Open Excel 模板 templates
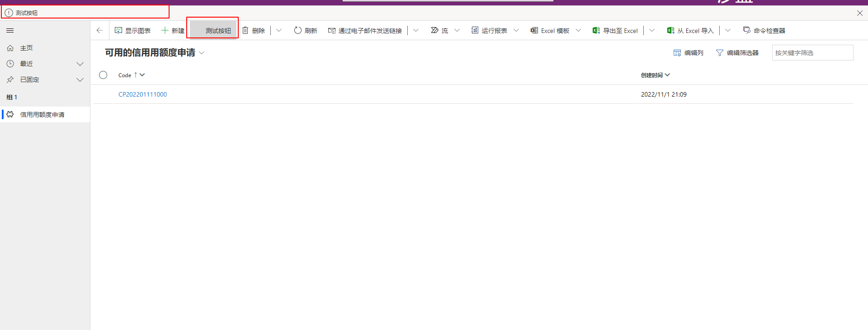 (550, 30)
